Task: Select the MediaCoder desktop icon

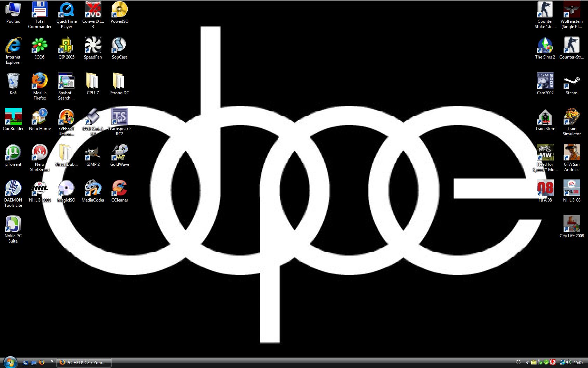Action: click(x=93, y=192)
